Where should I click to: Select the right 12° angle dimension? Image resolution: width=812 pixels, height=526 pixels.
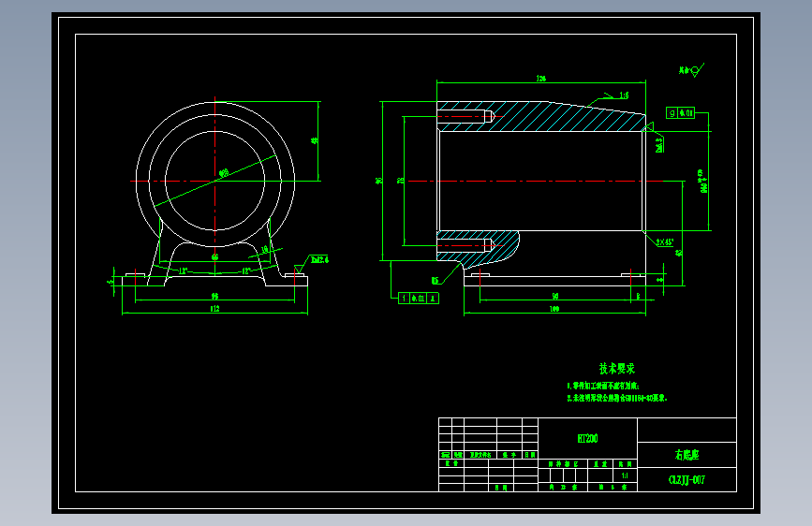(x=246, y=270)
